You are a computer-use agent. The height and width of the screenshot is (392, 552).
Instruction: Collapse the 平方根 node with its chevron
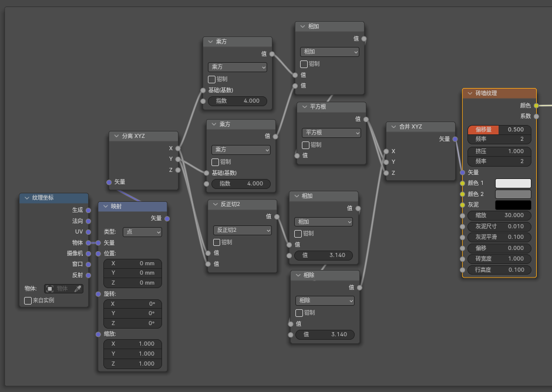coord(304,107)
